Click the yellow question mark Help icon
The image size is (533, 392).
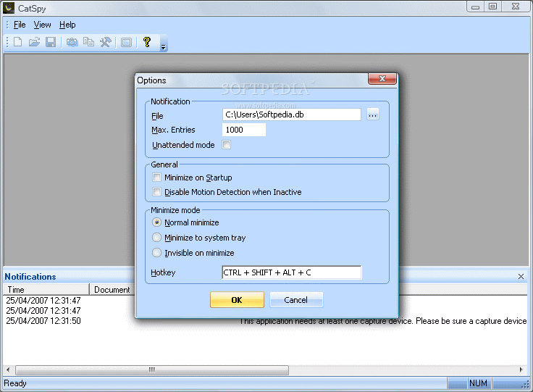(147, 42)
